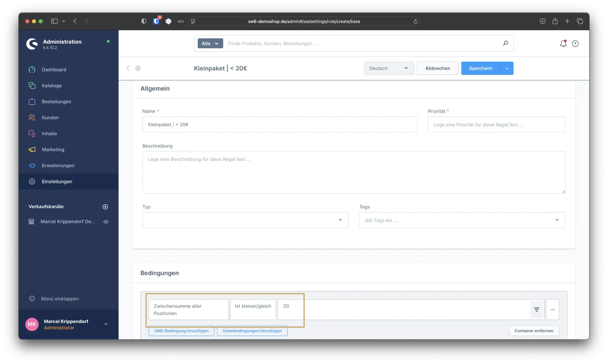Click the settings gear beside the back arrow

(138, 68)
